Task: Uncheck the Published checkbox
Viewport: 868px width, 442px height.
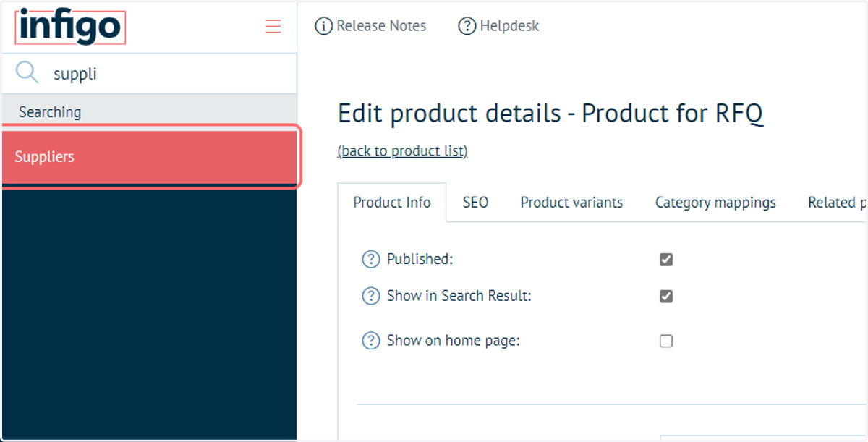Action: pos(666,260)
